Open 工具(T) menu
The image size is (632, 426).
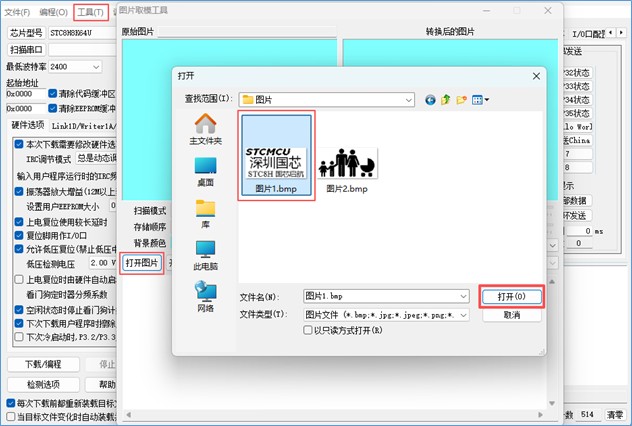(x=91, y=12)
